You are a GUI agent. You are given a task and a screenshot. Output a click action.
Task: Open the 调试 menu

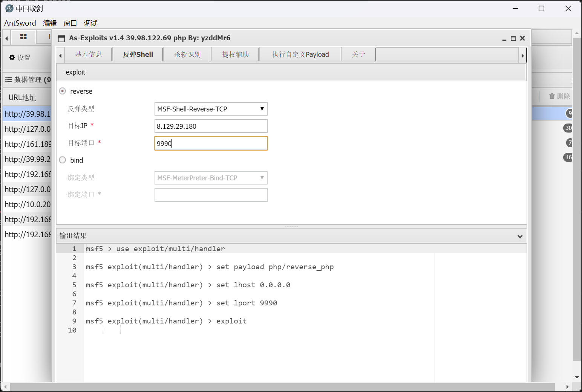click(90, 23)
